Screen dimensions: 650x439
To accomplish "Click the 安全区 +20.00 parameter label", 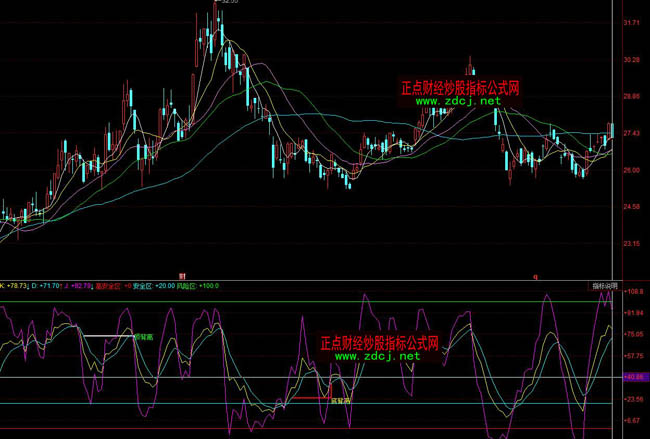I will (x=154, y=286).
